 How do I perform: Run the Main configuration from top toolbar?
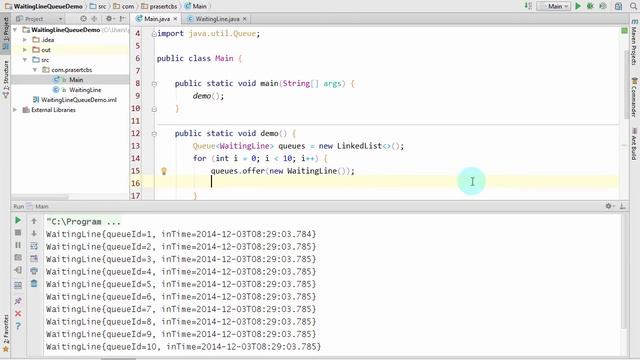coord(578,6)
